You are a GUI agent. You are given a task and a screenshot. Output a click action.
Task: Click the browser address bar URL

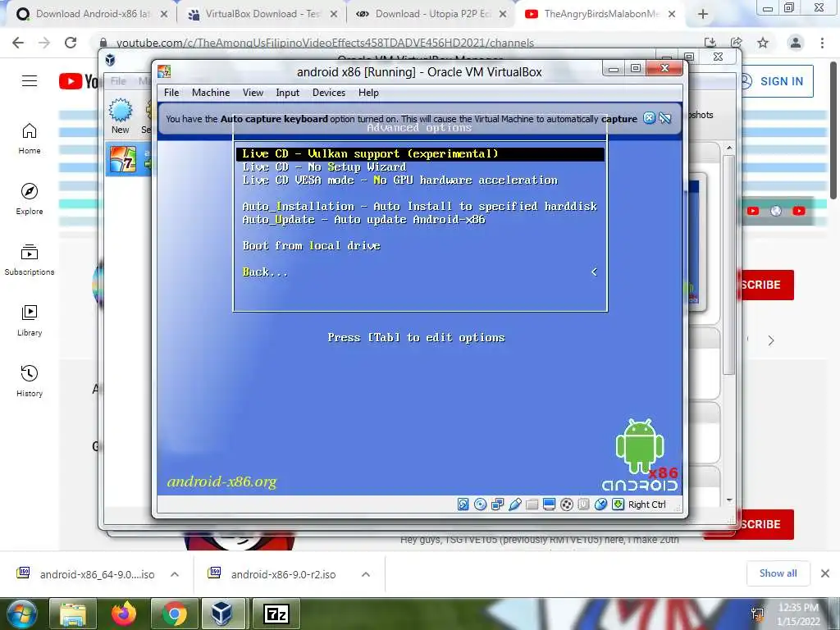325,43
